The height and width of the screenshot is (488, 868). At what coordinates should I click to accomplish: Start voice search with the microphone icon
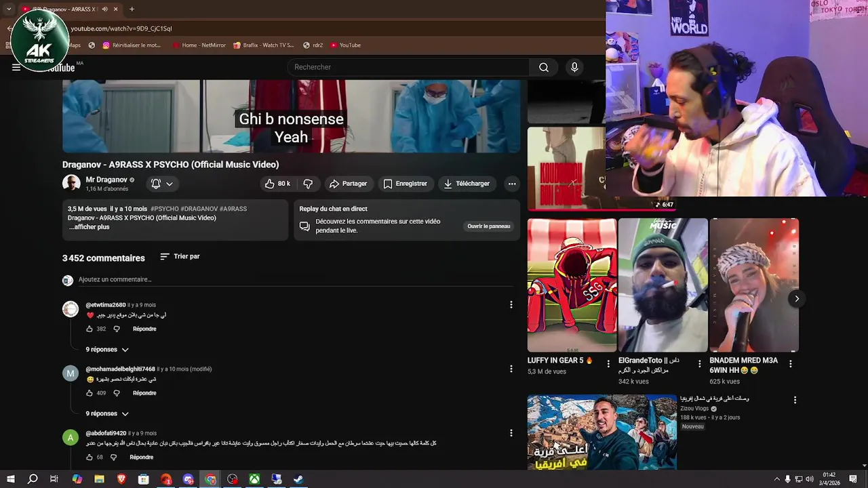pyautogui.click(x=574, y=67)
